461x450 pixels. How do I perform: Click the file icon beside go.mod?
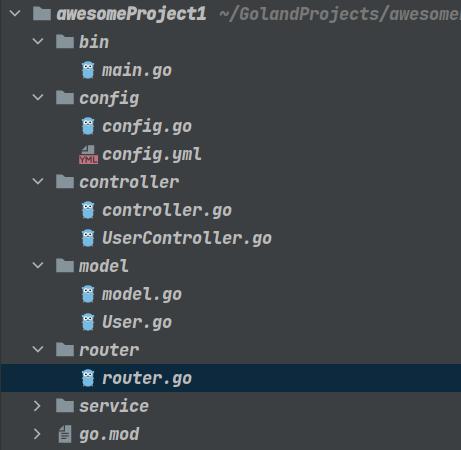click(65, 434)
